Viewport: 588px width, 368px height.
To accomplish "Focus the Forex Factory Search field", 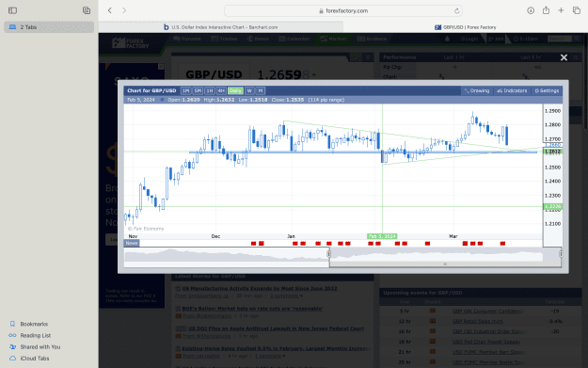I will [x=560, y=39].
